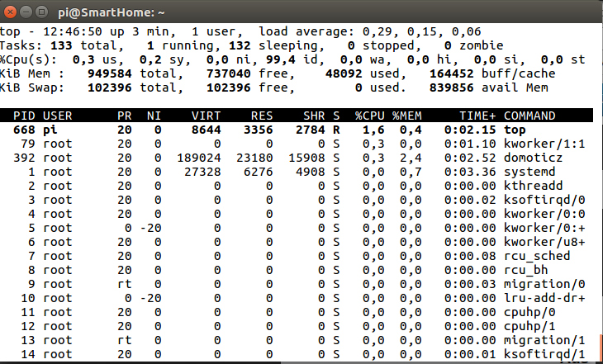The width and height of the screenshot is (603, 364).
Task: Click the user name pi in PID 668 row
Action: 50,130
